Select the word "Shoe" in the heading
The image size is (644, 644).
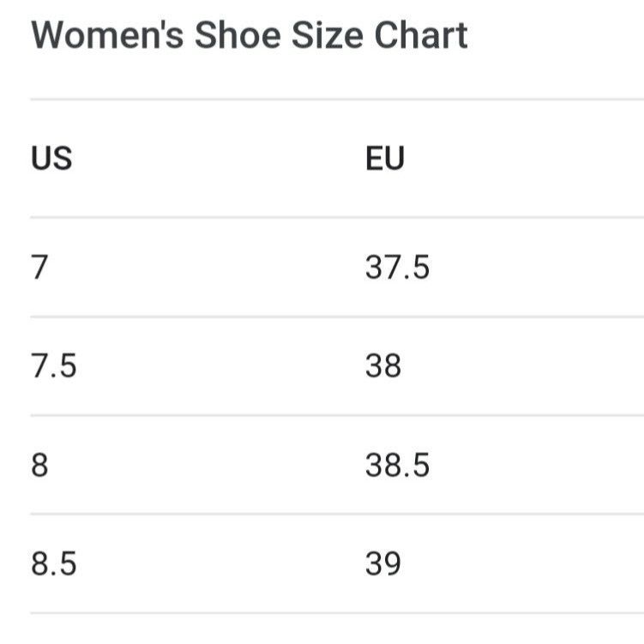point(238,35)
